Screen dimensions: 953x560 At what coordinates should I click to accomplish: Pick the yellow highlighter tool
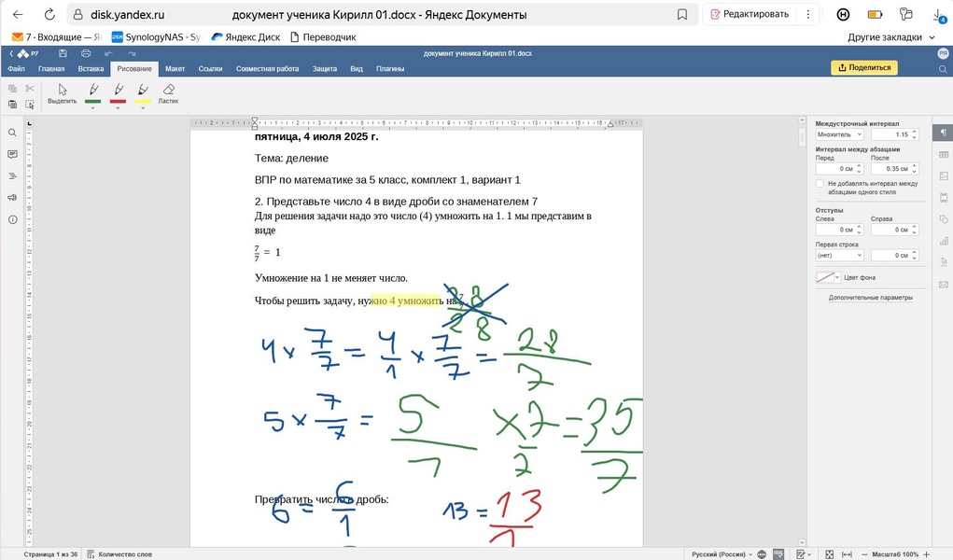click(143, 90)
